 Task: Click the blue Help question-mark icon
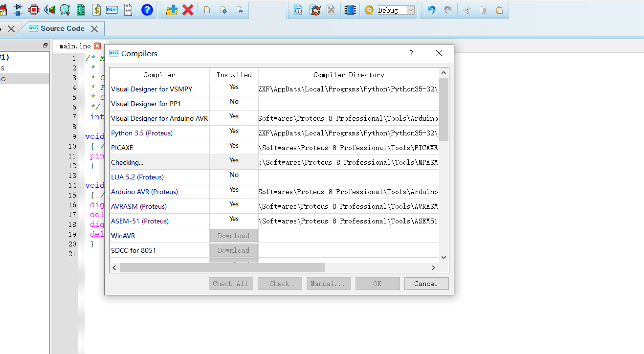point(147,9)
